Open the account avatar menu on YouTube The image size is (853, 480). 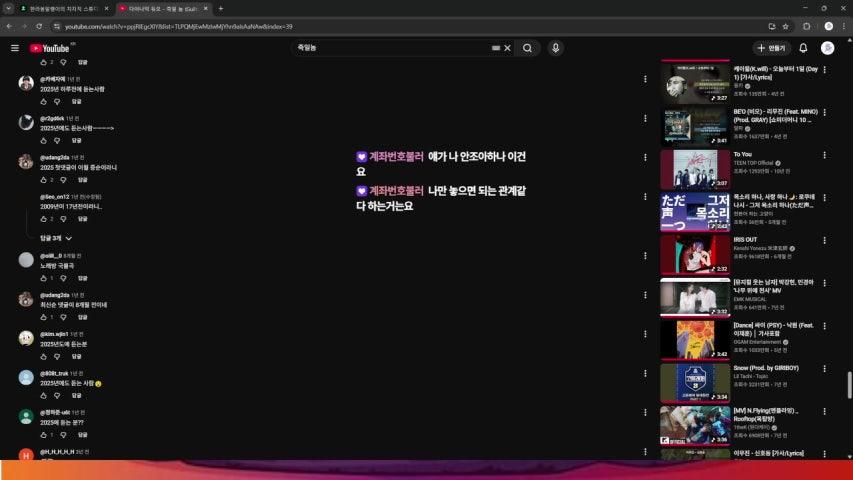pos(827,48)
